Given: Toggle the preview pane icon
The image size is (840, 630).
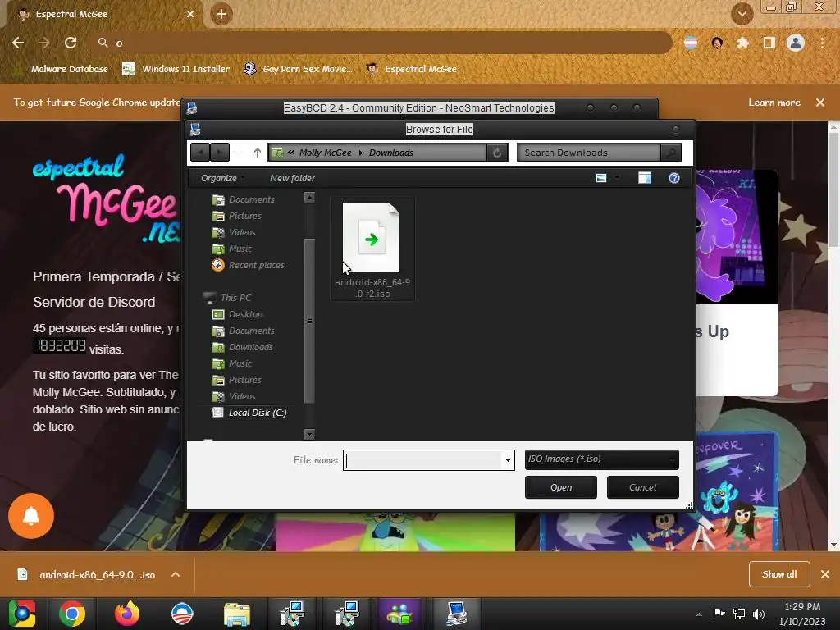Looking at the screenshot, I should pyautogui.click(x=645, y=178).
